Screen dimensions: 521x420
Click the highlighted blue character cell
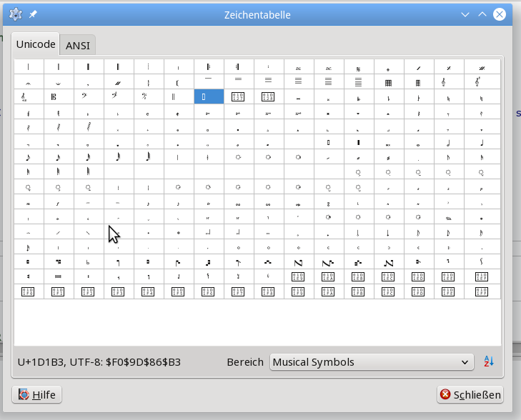click(x=208, y=96)
